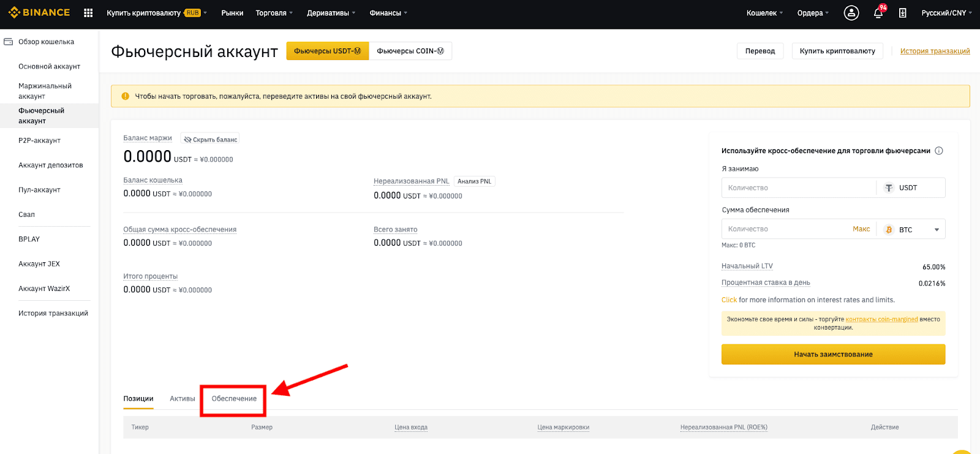Click Баланс маржи label

click(148, 138)
